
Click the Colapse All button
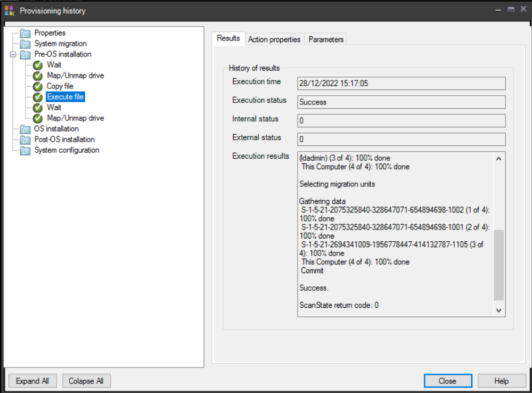click(86, 380)
